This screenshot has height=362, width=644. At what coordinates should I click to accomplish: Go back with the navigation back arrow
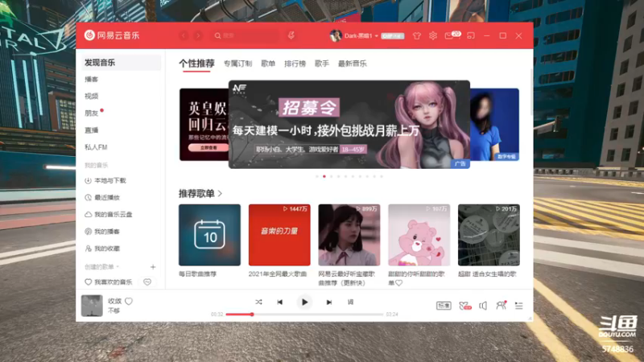tap(184, 35)
